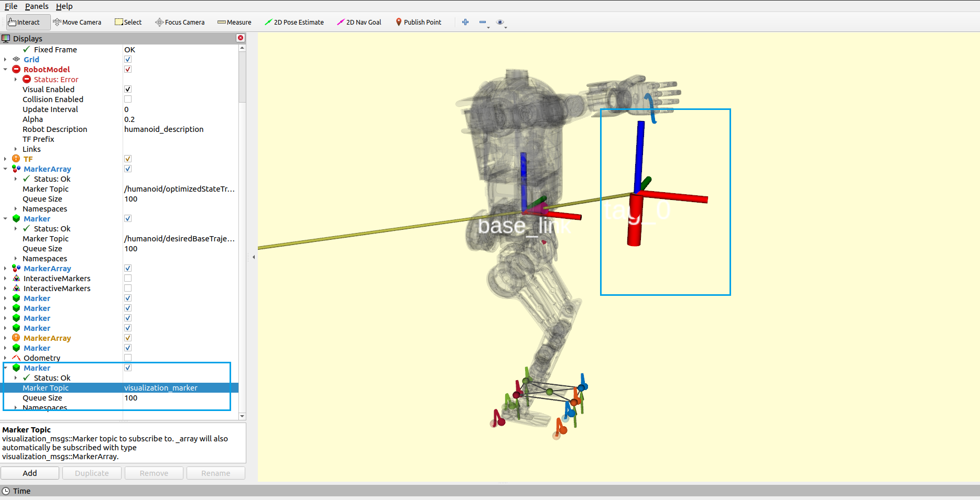The width and height of the screenshot is (980, 500).
Task: Expand the Odometry display tree
Action: click(5, 358)
